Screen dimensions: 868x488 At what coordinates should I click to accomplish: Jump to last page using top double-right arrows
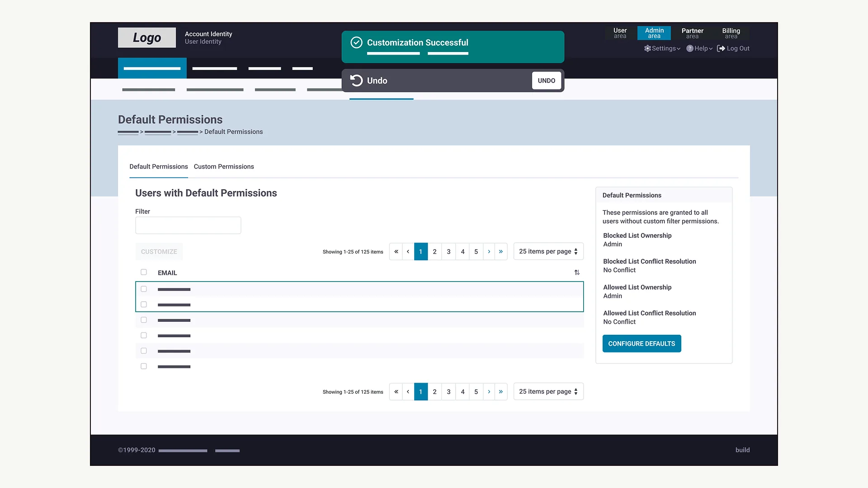pyautogui.click(x=501, y=252)
